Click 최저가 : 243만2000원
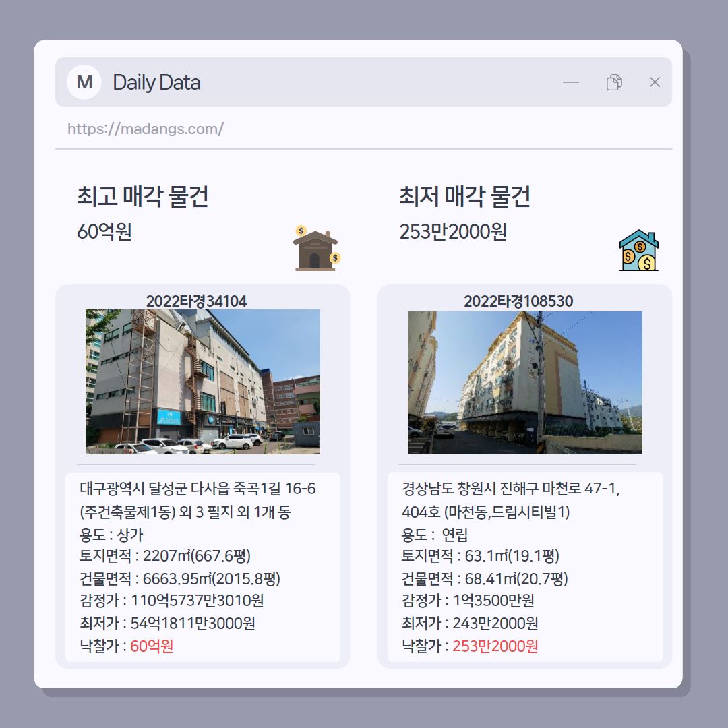Image resolution: width=728 pixels, height=728 pixels. [x=470, y=623]
